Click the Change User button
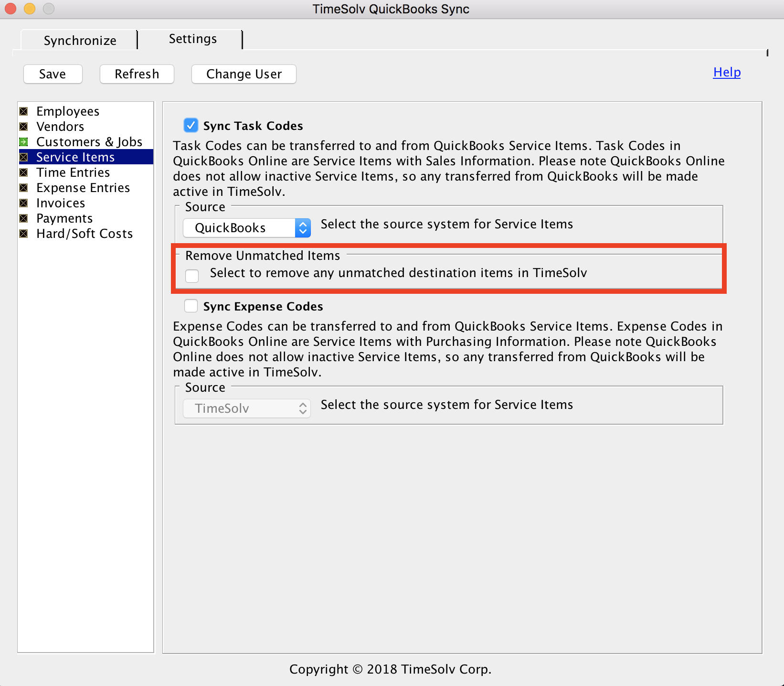784x686 pixels. [x=244, y=74]
